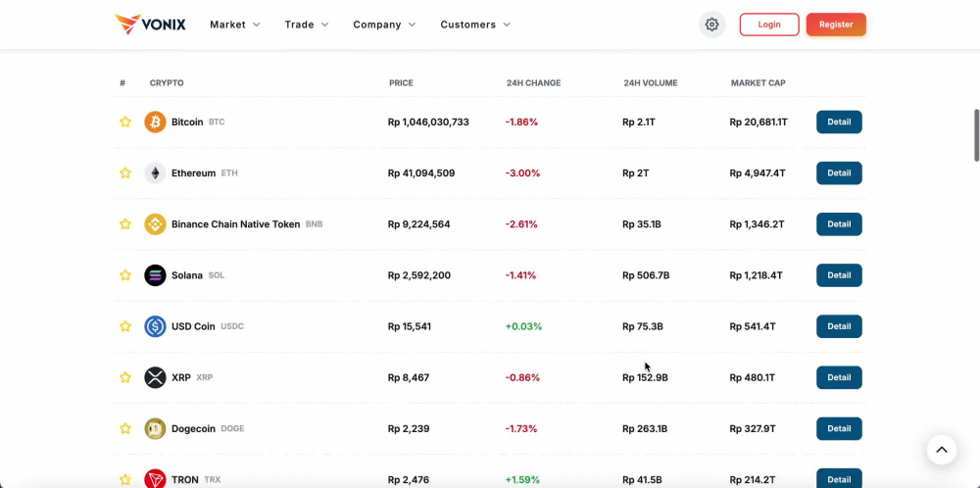
Task: Click XRP price Rp 8,467
Action: 409,378
